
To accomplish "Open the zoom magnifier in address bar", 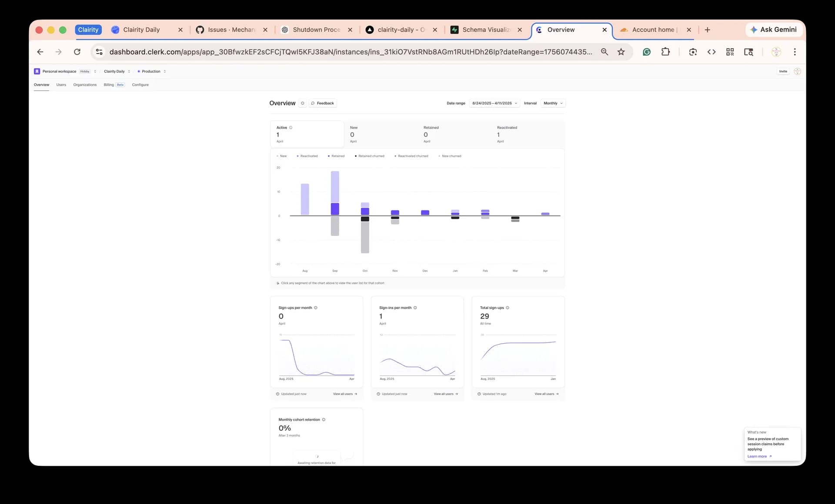I will [604, 52].
